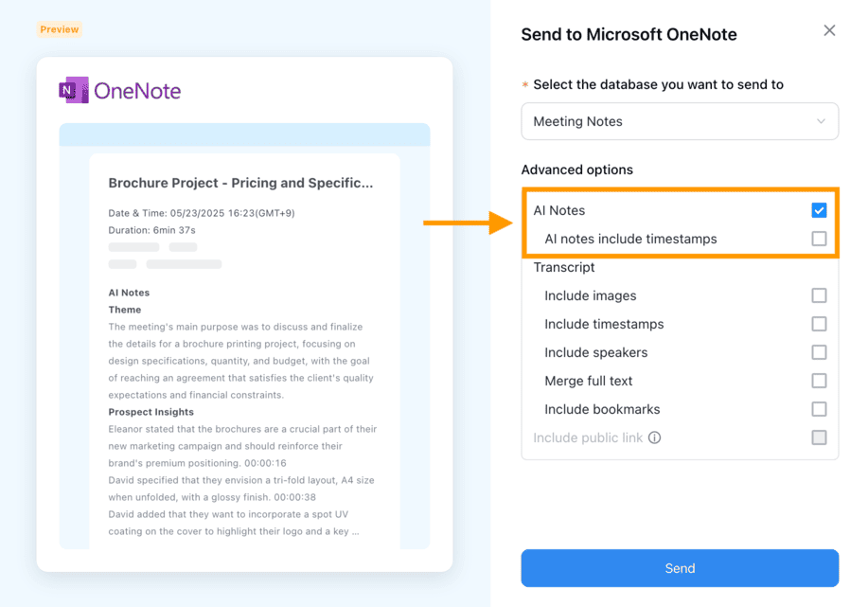
Task: Click the Advanced options heading
Action: tap(576, 170)
